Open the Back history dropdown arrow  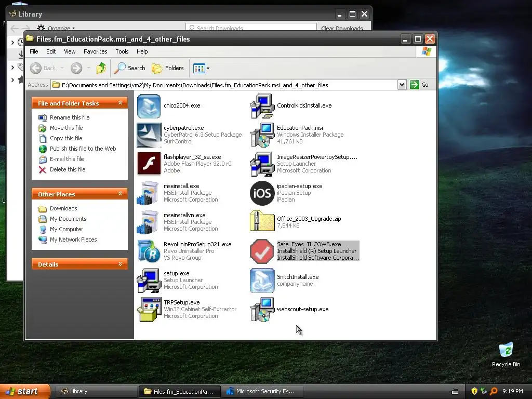62,68
